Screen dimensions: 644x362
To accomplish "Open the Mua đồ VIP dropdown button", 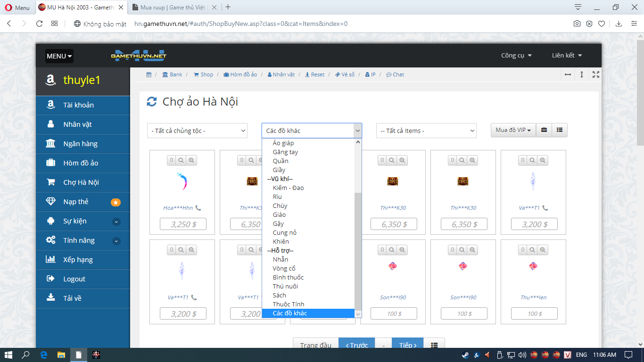I will pos(513,130).
